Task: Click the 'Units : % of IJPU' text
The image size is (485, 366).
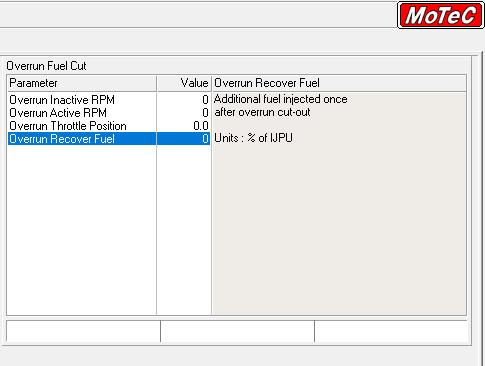Action: click(x=253, y=138)
